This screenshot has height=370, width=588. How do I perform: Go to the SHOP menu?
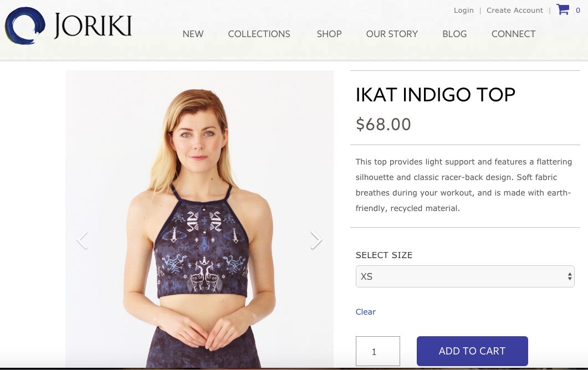click(329, 34)
